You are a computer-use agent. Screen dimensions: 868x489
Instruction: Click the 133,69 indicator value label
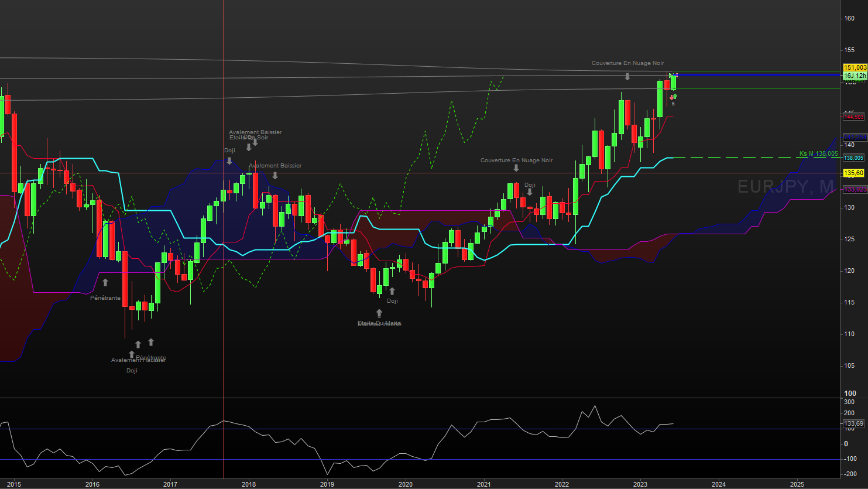[x=853, y=423]
